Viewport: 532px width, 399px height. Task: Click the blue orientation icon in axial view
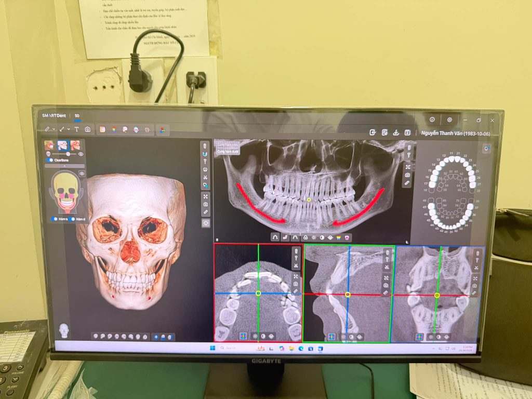coord(243,336)
